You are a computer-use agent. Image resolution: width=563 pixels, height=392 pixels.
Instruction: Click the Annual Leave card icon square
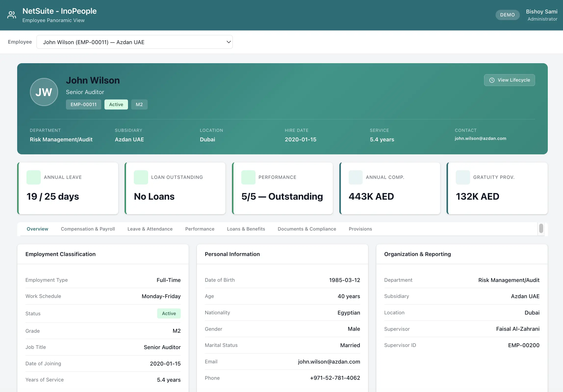(x=34, y=177)
